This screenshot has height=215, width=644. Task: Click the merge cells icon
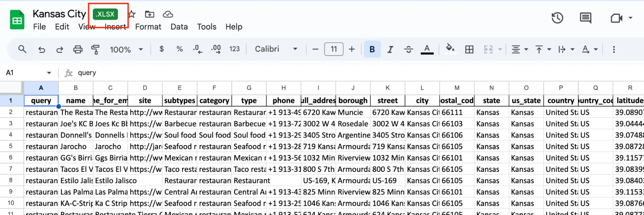(x=488, y=49)
